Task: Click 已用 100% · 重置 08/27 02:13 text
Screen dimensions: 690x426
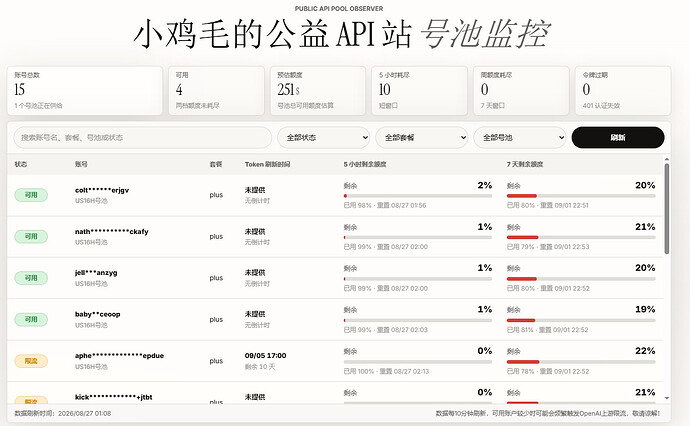Action: click(386, 371)
